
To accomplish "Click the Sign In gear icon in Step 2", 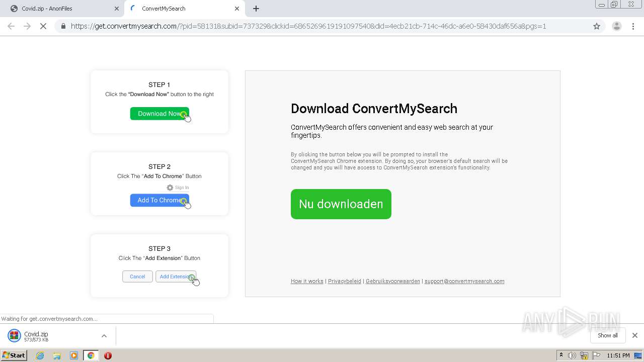I will pyautogui.click(x=170, y=188).
